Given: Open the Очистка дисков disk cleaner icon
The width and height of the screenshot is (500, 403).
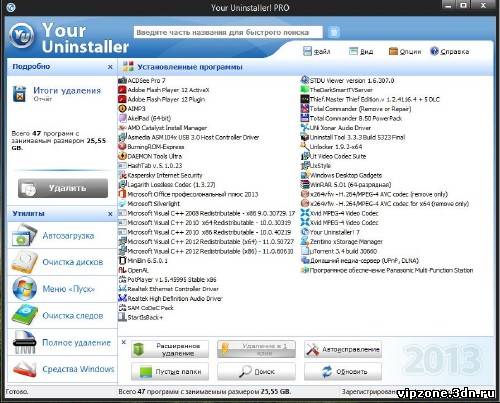Looking at the screenshot, I should point(24,262).
